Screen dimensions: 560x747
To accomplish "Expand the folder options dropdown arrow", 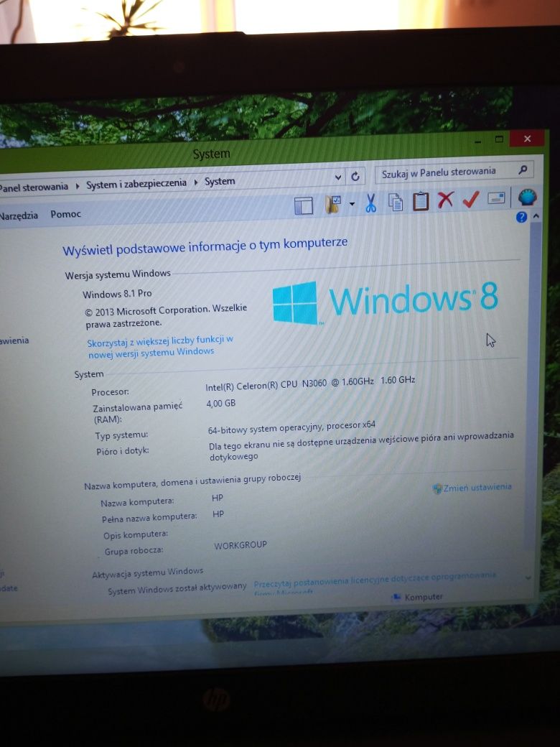I will [x=352, y=204].
